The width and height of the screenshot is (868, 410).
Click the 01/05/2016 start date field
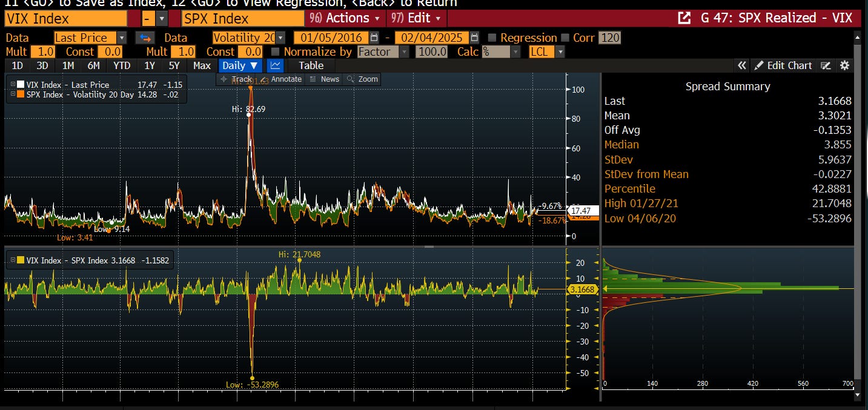[x=331, y=38]
